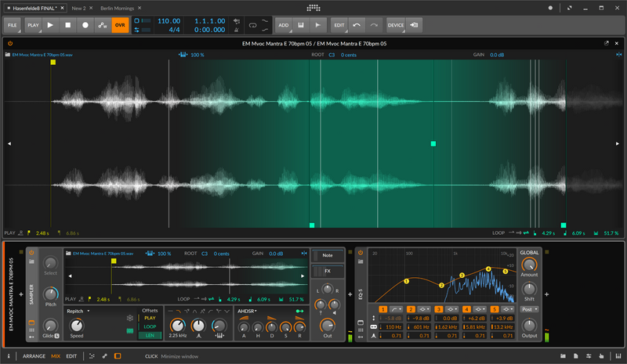Screen dimensions: 627x364
Task: Select the LOOP offsets button
Action: click(x=150, y=326)
